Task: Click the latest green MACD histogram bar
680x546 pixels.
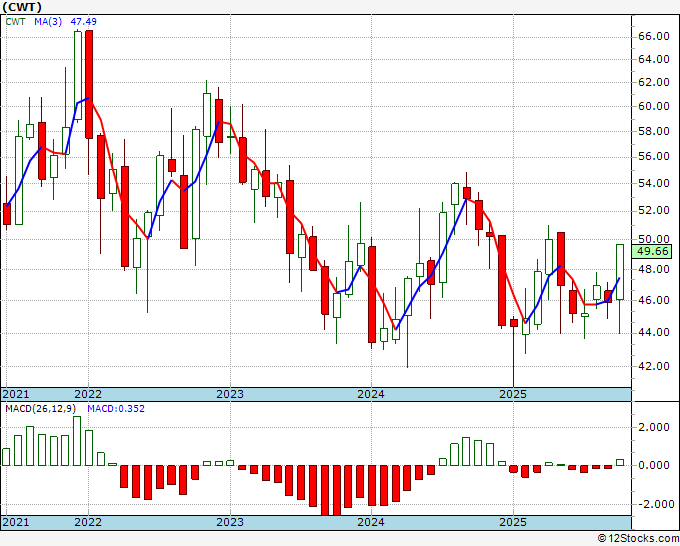Action: 620,463
